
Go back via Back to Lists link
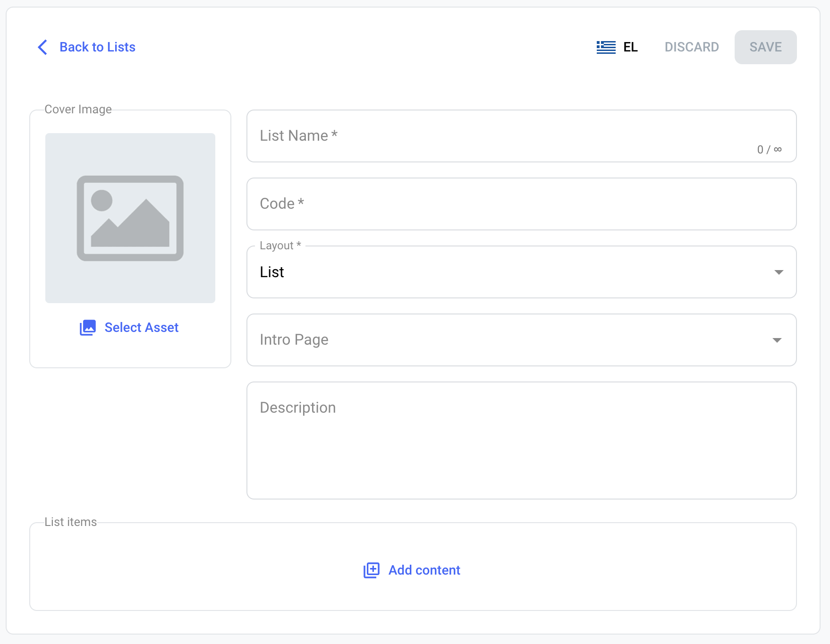97,47
